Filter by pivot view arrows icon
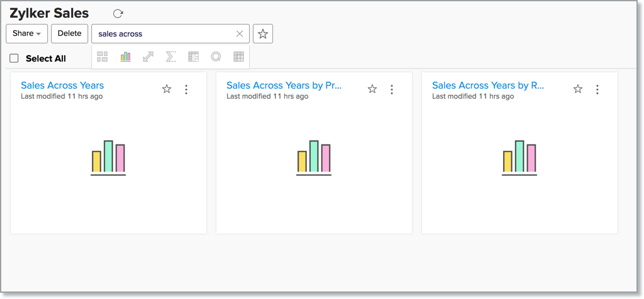 (x=148, y=57)
